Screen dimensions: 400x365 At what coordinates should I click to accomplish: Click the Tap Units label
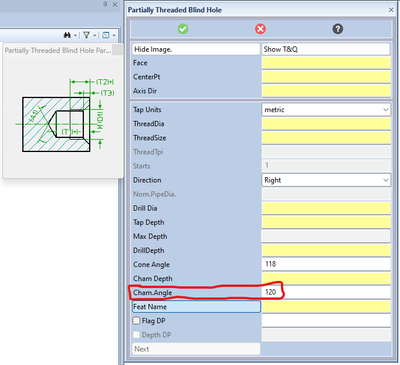147,110
